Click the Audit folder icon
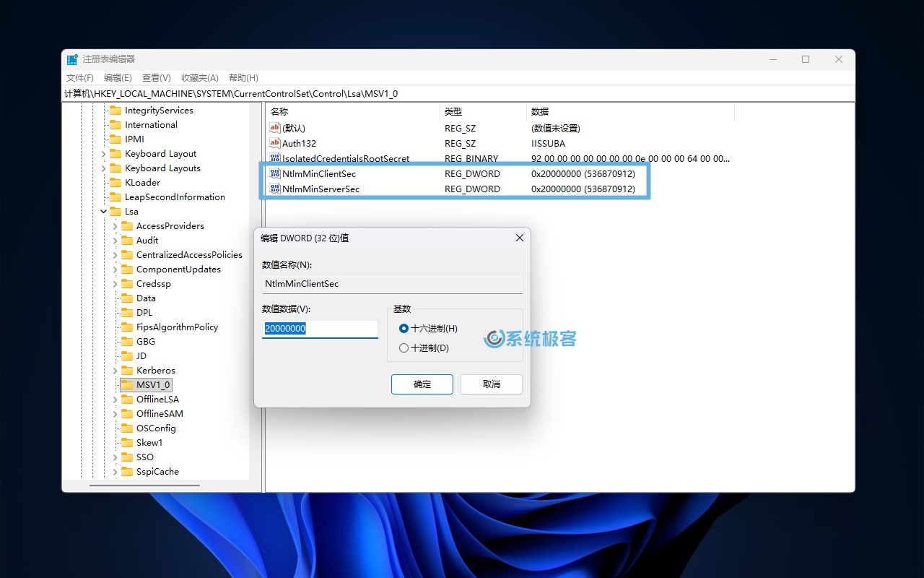Image resolution: width=924 pixels, height=578 pixels. pyautogui.click(x=126, y=241)
